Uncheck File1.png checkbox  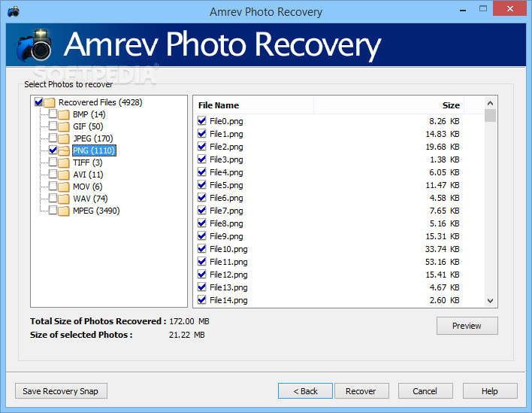(x=202, y=133)
